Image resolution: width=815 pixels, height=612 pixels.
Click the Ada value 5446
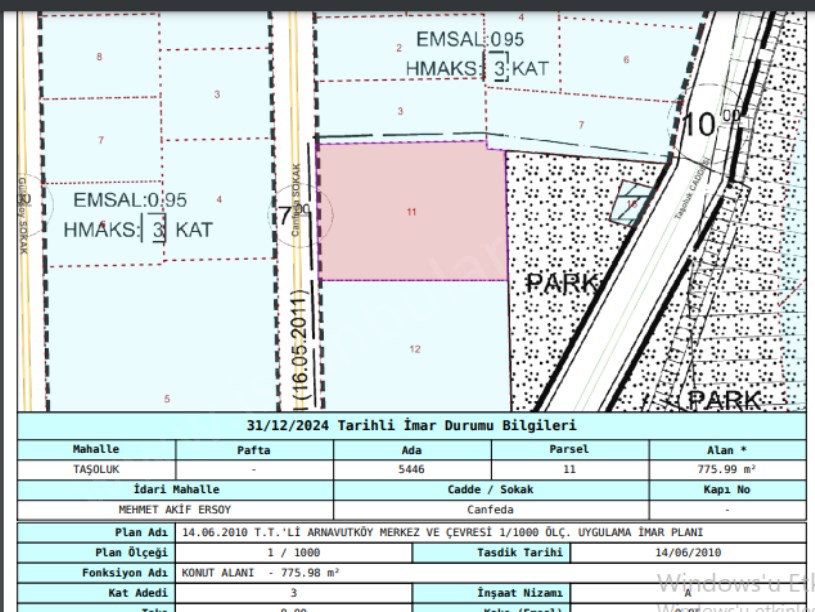coord(411,469)
